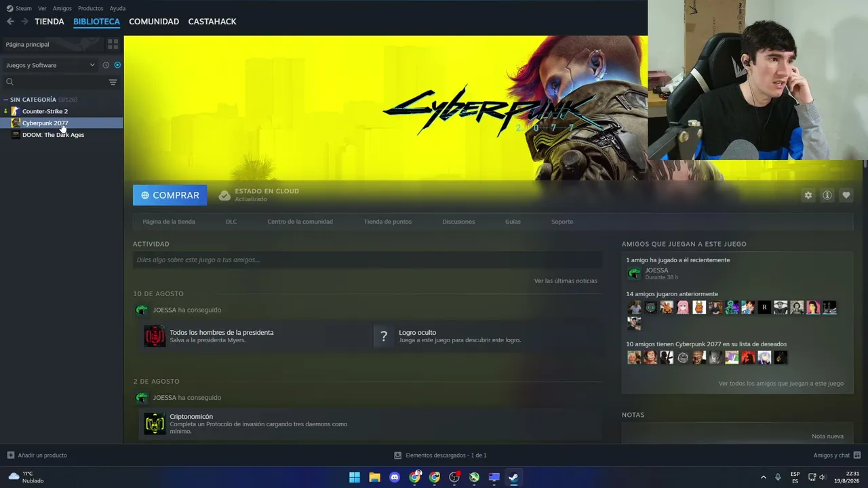Open the Amigos y chat icon

(x=857, y=455)
